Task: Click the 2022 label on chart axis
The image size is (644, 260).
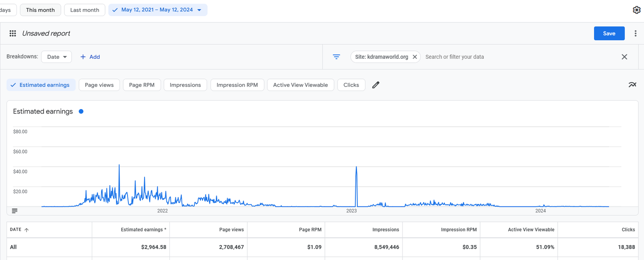Action: (x=162, y=211)
